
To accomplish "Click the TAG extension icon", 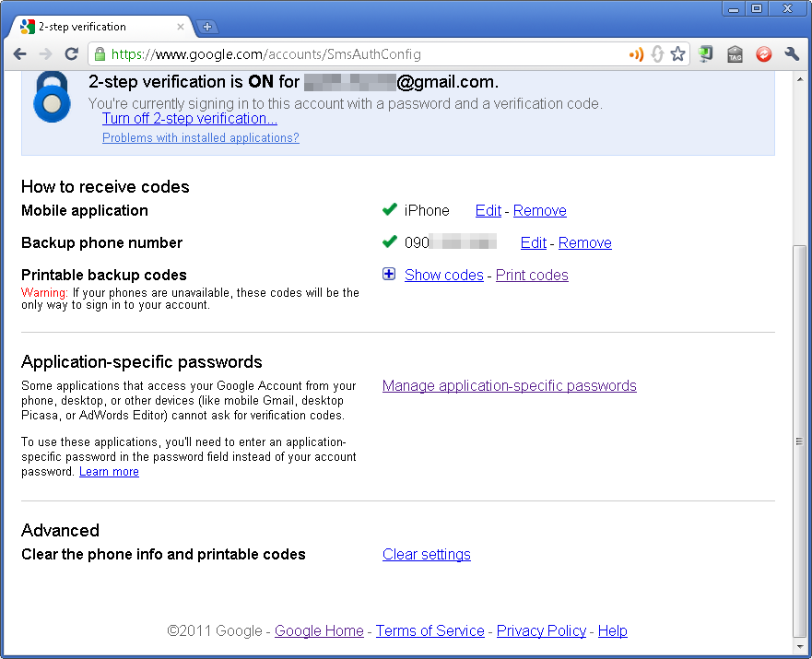I will pos(735,53).
